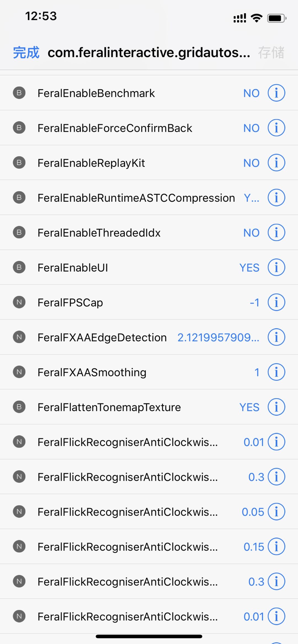Click the B type badge of FeralEnableUI

pos(19,267)
